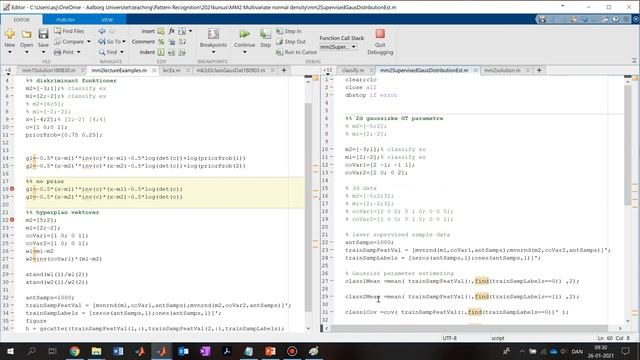Open Chrome from the taskbar
The image size is (640, 360).
click(74, 351)
